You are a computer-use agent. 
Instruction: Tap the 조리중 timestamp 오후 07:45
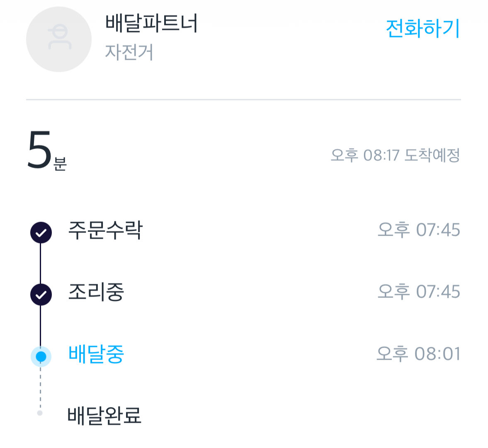(x=419, y=292)
